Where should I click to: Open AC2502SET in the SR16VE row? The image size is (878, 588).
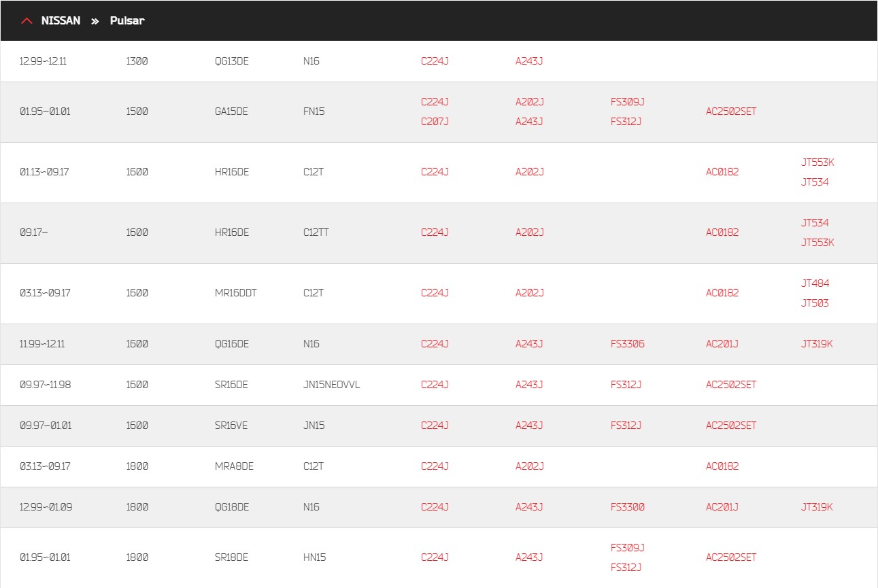731,426
